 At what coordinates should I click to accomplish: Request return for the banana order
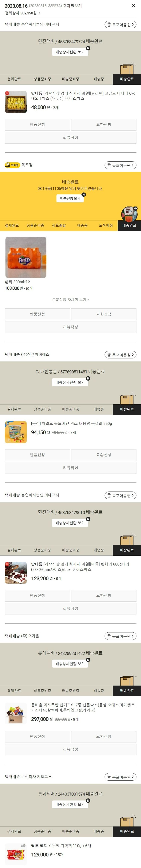point(37,125)
